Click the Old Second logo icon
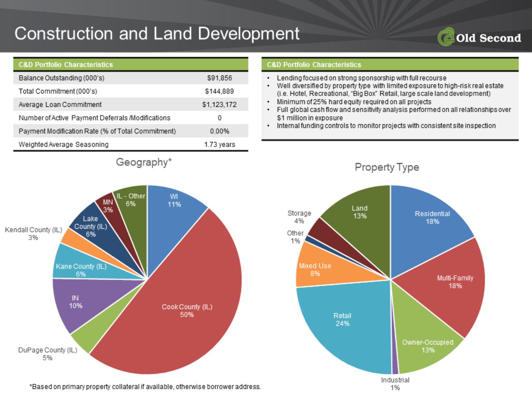The height and width of the screenshot is (399, 532). [x=446, y=37]
